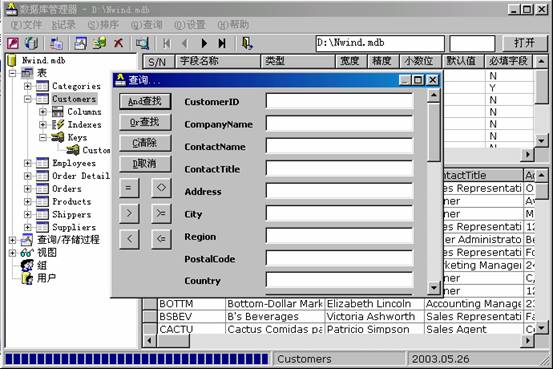Select the less-than-or-equal operator button
Image resolution: width=553 pixels, height=369 pixels.
coord(161,239)
